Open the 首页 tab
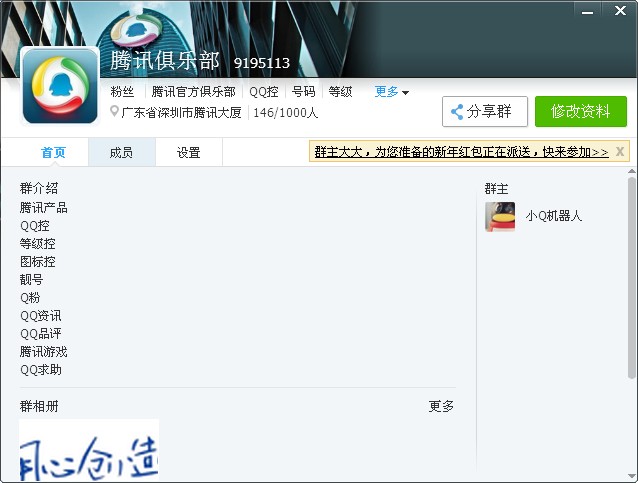The image size is (638, 483). click(x=53, y=153)
